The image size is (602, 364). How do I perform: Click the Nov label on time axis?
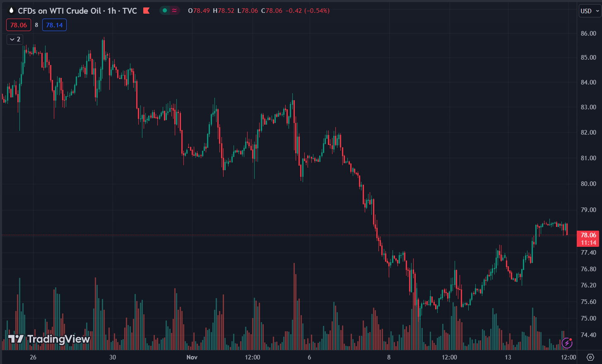[192, 357]
